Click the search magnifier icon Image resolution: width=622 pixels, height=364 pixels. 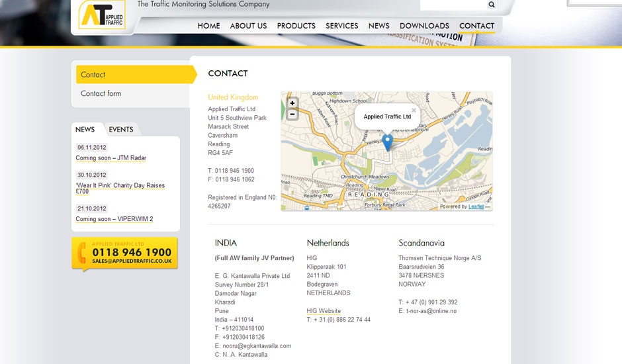point(492,5)
